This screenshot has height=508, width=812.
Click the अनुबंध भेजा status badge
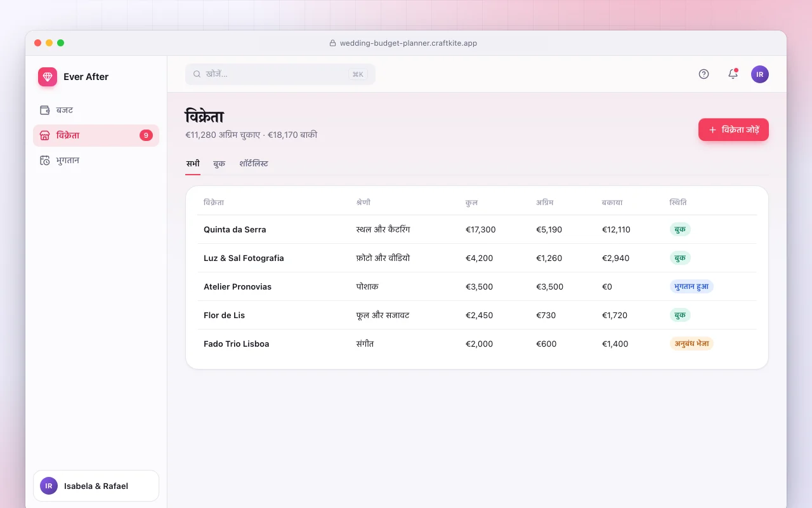[691, 344]
